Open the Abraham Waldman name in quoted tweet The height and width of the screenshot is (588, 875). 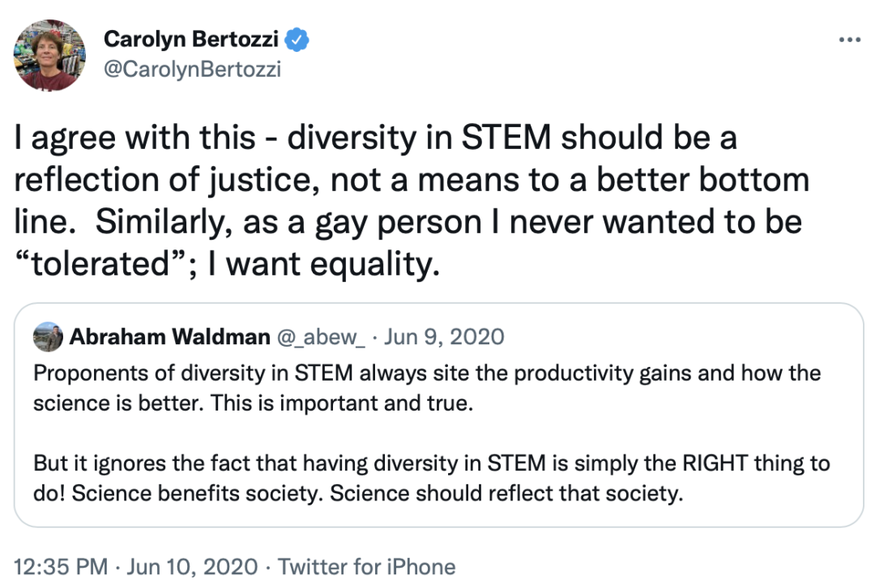pyautogui.click(x=169, y=337)
